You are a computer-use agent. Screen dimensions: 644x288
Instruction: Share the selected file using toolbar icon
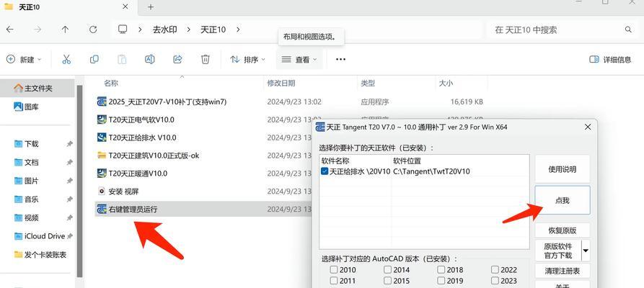pos(177,60)
